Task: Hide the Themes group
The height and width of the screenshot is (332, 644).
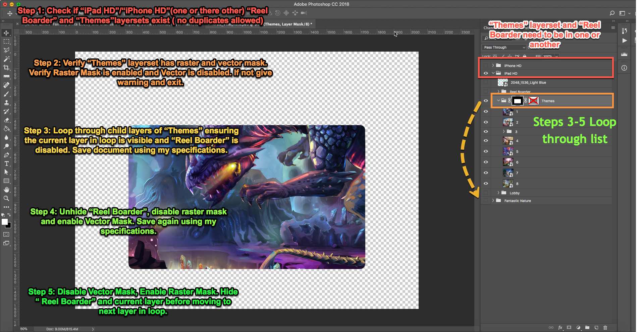Action: (486, 101)
